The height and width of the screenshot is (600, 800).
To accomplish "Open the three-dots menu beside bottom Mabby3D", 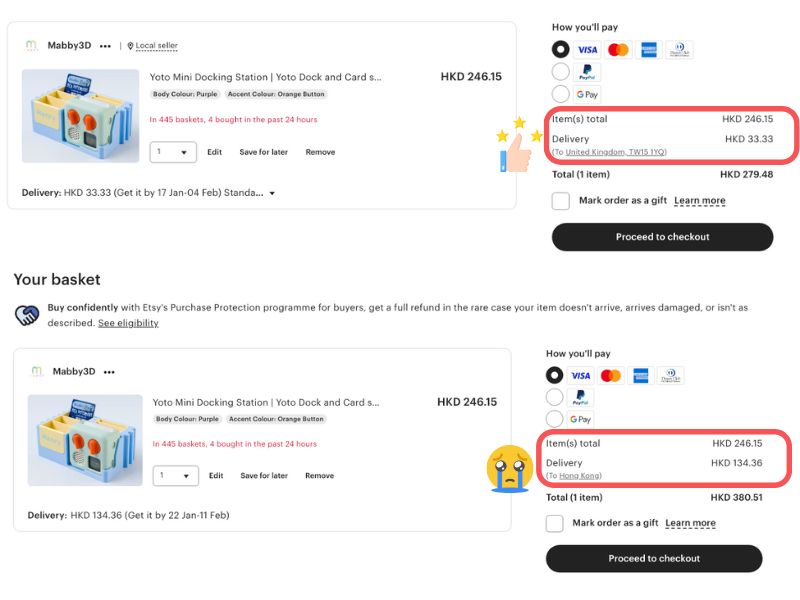I will 109,372.
